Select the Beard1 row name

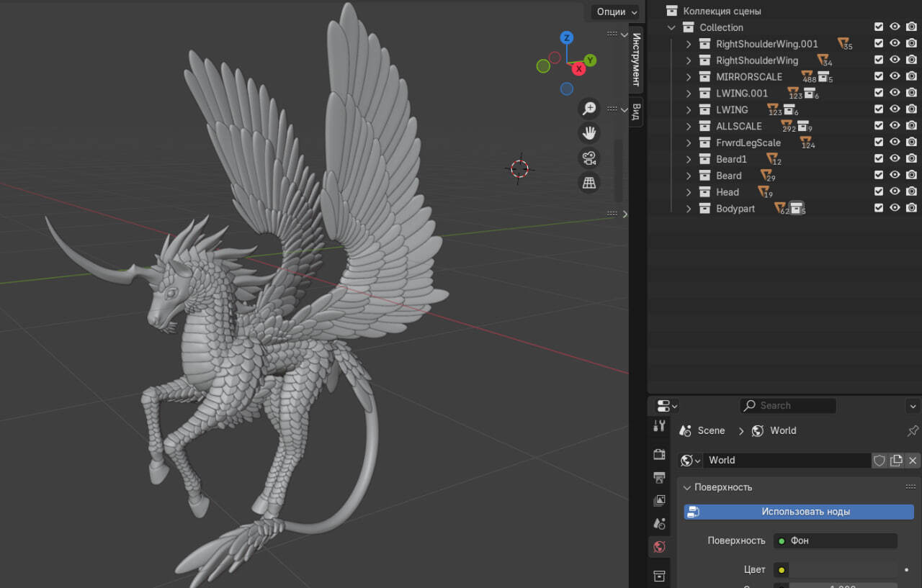click(x=731, y=159)
